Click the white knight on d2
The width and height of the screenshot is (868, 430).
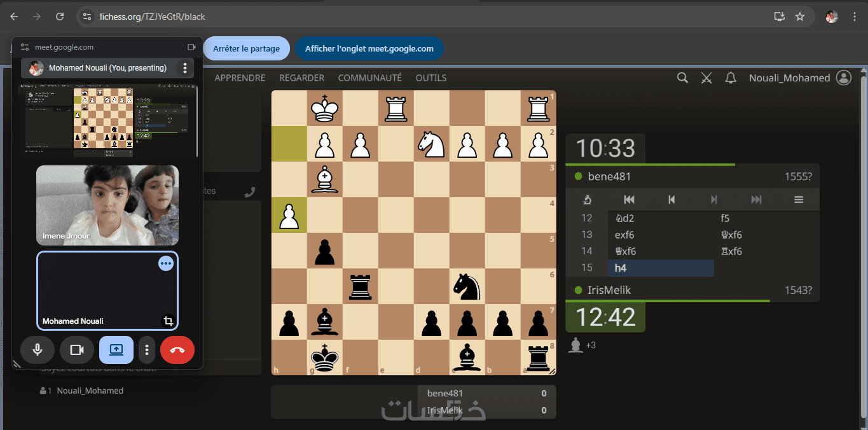coord(432,144)
